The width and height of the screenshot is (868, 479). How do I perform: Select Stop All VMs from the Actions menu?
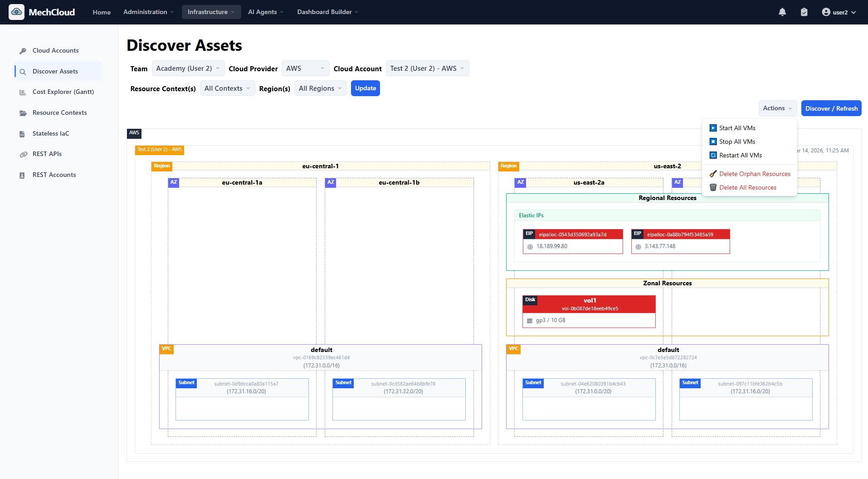click(737, 142)
